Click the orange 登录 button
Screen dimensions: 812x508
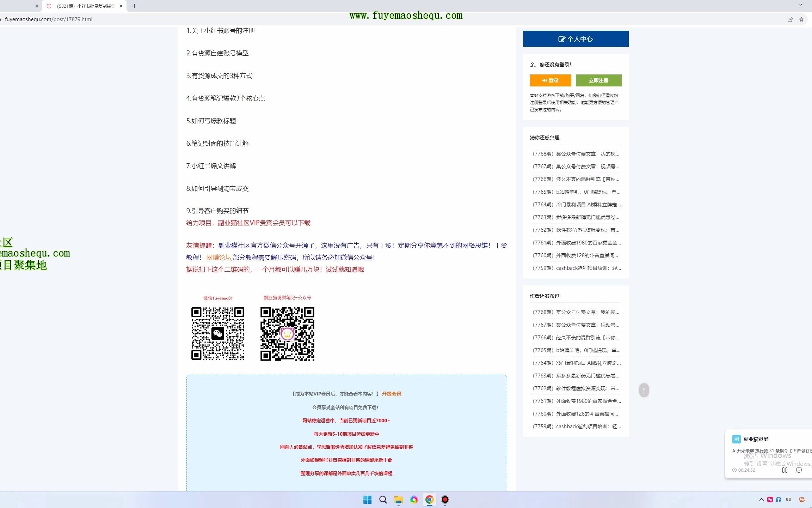point(550,80)
